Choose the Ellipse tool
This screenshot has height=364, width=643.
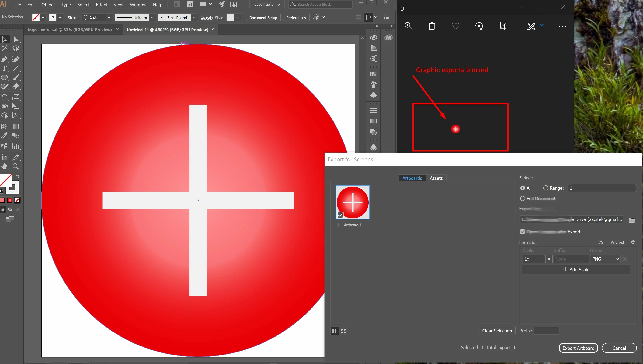point(4,77)
